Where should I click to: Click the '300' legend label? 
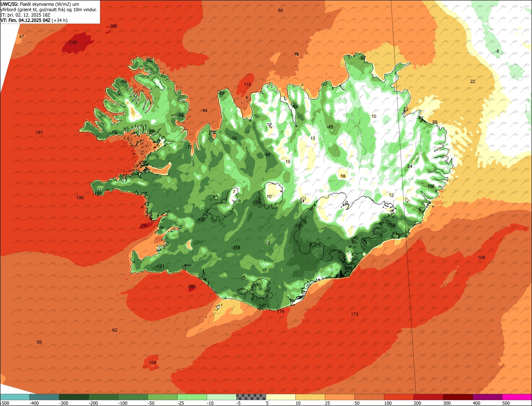447,403
